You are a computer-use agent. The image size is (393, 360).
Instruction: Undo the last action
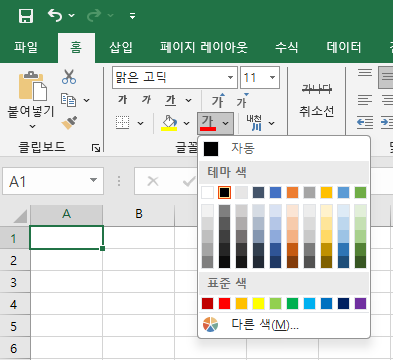click(55, 15)
